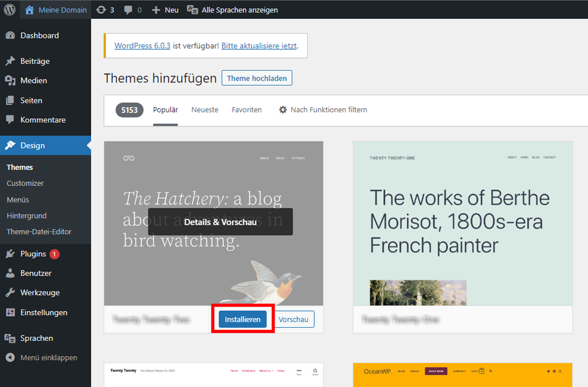Switch to the Populär tab
Viewport: 588px width, 387px height.
165,110
